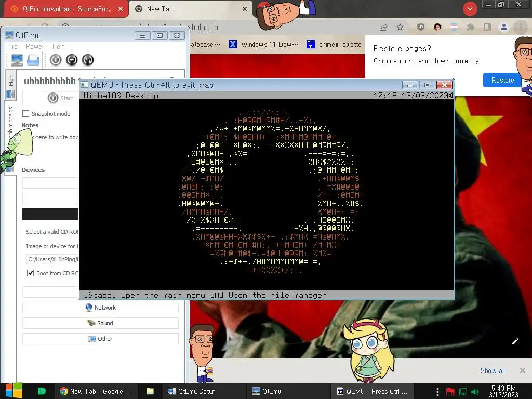Open the Chrome three-dot menu
Image resolution: width=532 pixels, height=399 pixels.
(521, 27)
